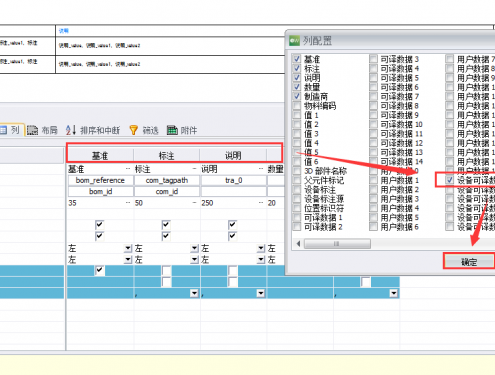
Task: Uncheck the checkbox in highlighted row under 基准
Action: click(100, 270)
